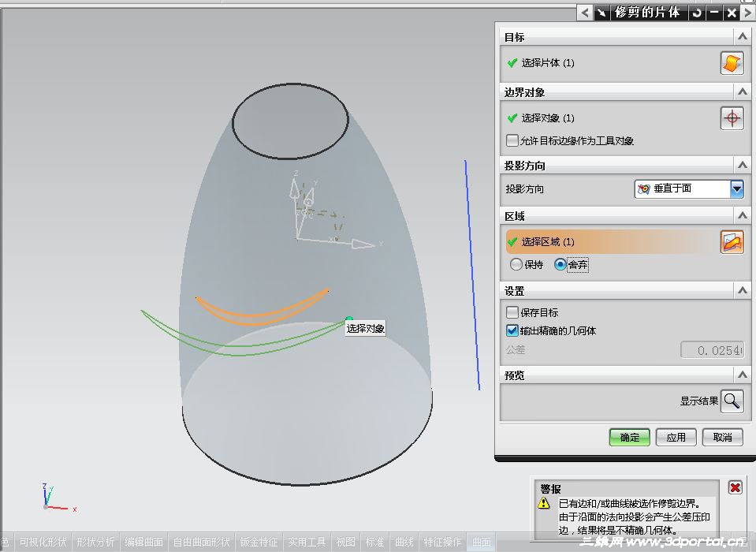Open the 视图 toolbar tab
Screen dimensions: 756x552
tap(346, 543)
